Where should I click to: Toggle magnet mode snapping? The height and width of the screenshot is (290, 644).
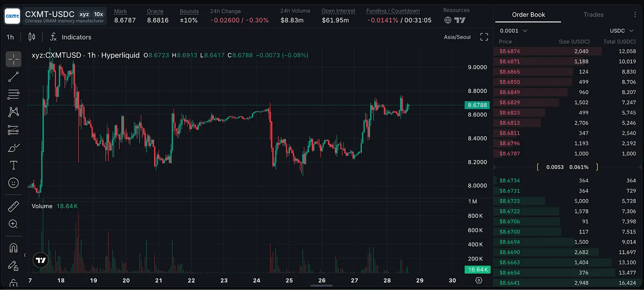tap(13, 248)
